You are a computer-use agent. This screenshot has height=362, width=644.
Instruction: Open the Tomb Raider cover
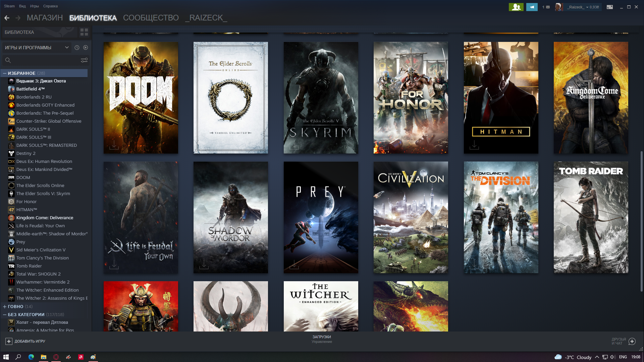(591, 217)
